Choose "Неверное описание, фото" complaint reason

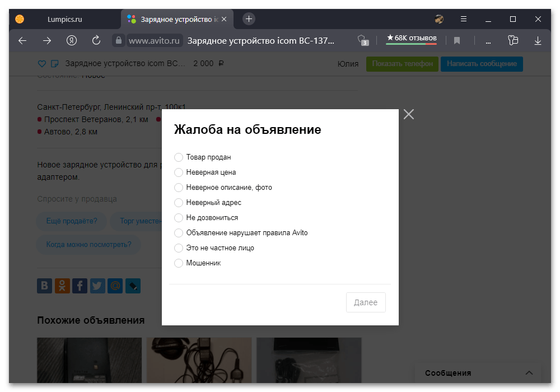point(178,188)
